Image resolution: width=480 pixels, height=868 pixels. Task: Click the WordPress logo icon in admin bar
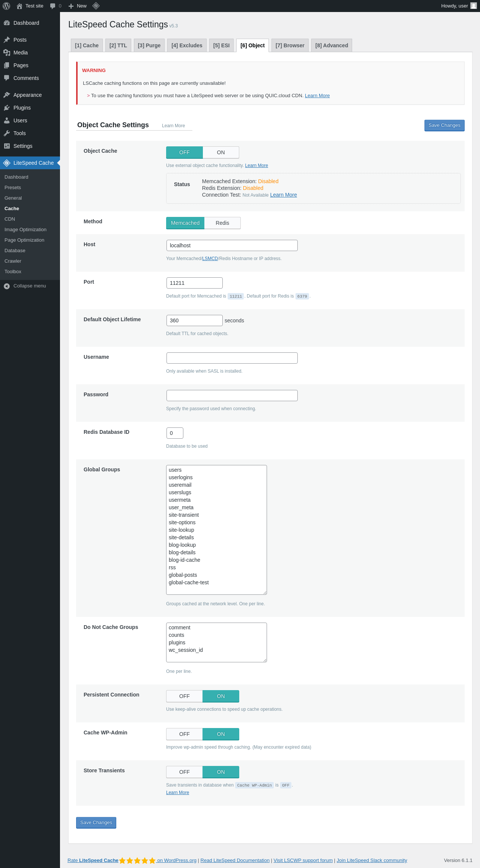(6, 6)
